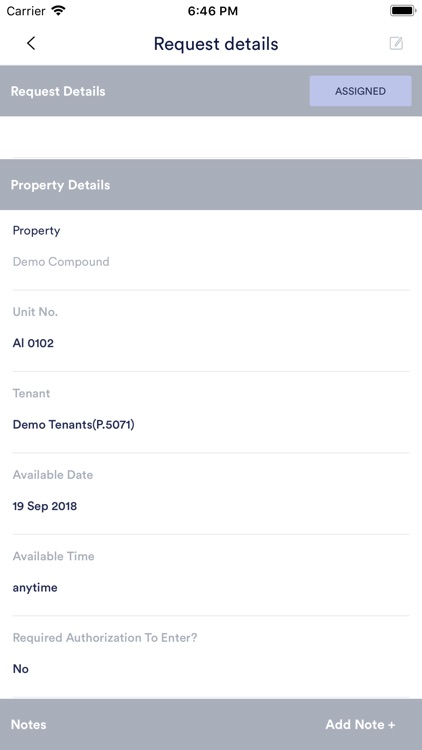Tap the Add Note + button
Image resolution: width=422 pixels, height=750 pixels.
click(360, 724)
